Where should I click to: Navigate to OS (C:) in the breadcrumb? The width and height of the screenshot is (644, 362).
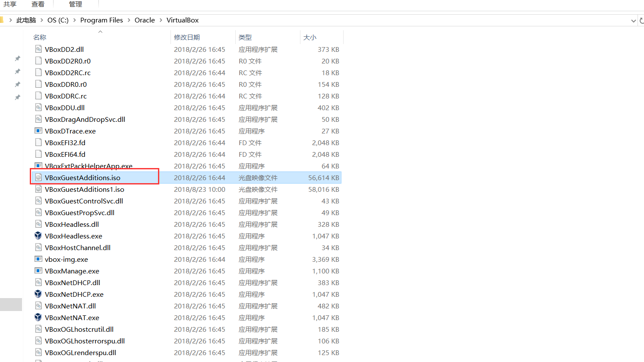point(58,20)
